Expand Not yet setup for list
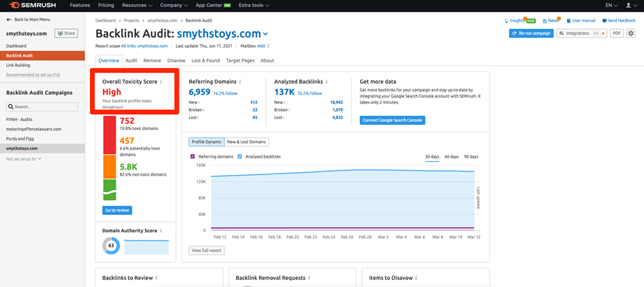 pos(24,158)
